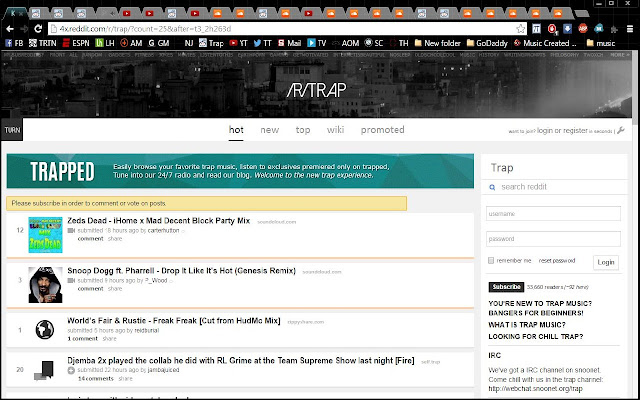Open the FB bookmark

[14, 43]
